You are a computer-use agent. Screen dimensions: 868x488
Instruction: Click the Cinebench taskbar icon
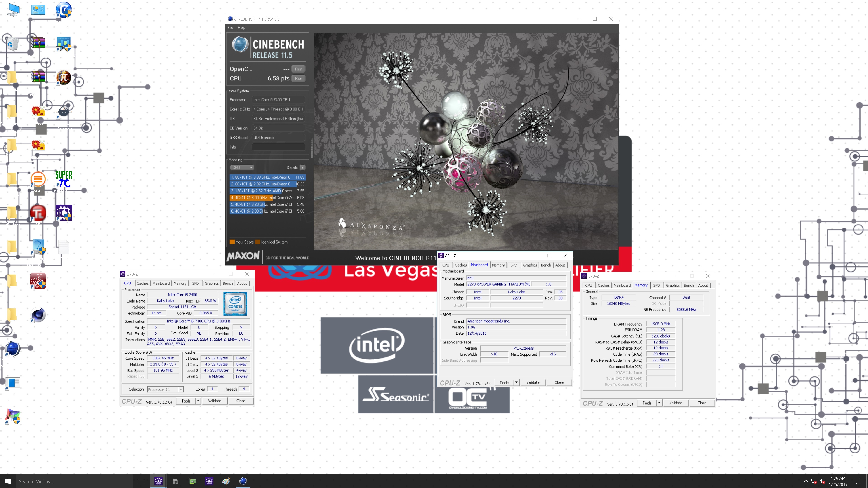pos(243,481)
